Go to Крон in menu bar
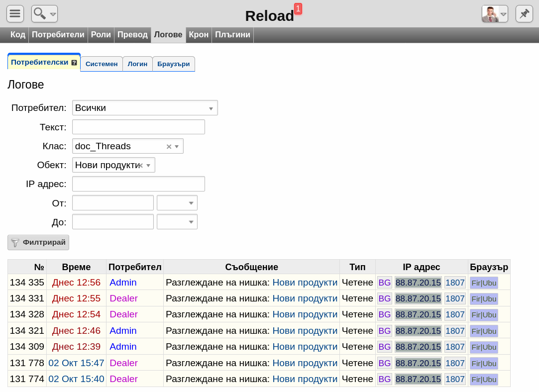539x392 pixels. click(199, 35)
